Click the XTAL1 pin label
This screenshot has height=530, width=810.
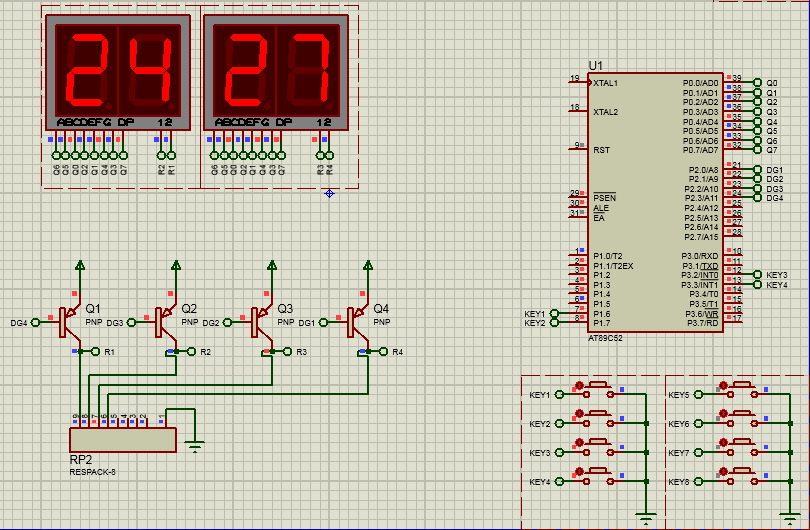click(x=605, y=83)
